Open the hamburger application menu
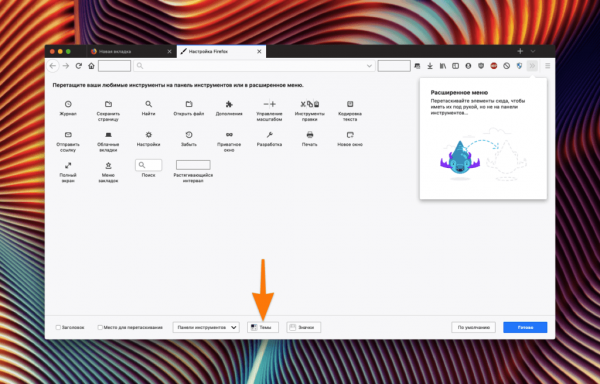 (548, 66)
